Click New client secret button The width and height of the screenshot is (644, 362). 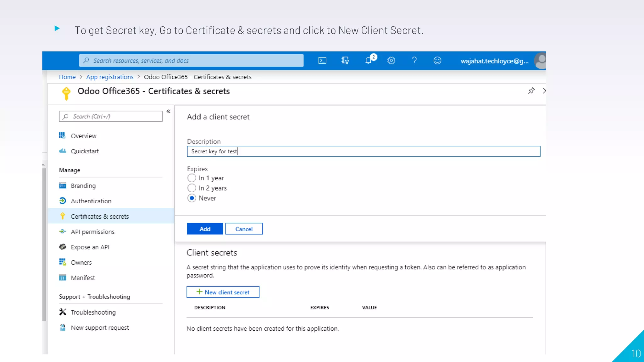coord(223,292)
